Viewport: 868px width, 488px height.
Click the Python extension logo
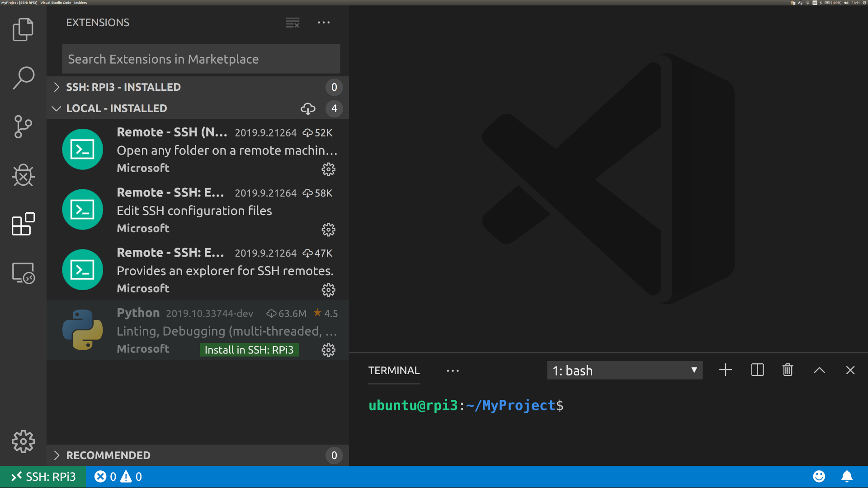coord(82,330)
